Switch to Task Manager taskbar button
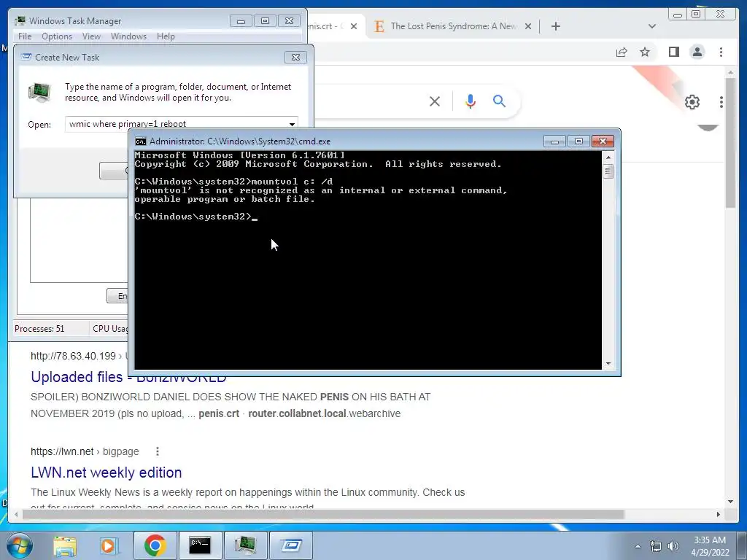 pyautogui.click(x=245, y=545)
